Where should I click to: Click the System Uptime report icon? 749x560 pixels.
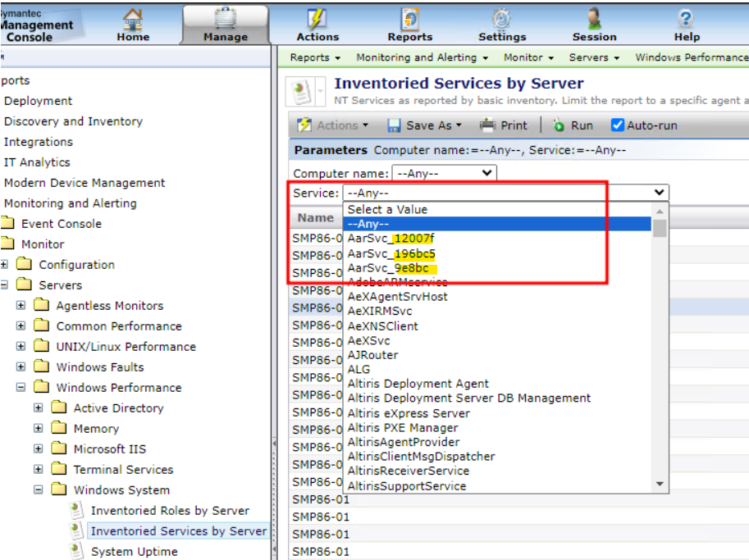(x=76, y=551)
